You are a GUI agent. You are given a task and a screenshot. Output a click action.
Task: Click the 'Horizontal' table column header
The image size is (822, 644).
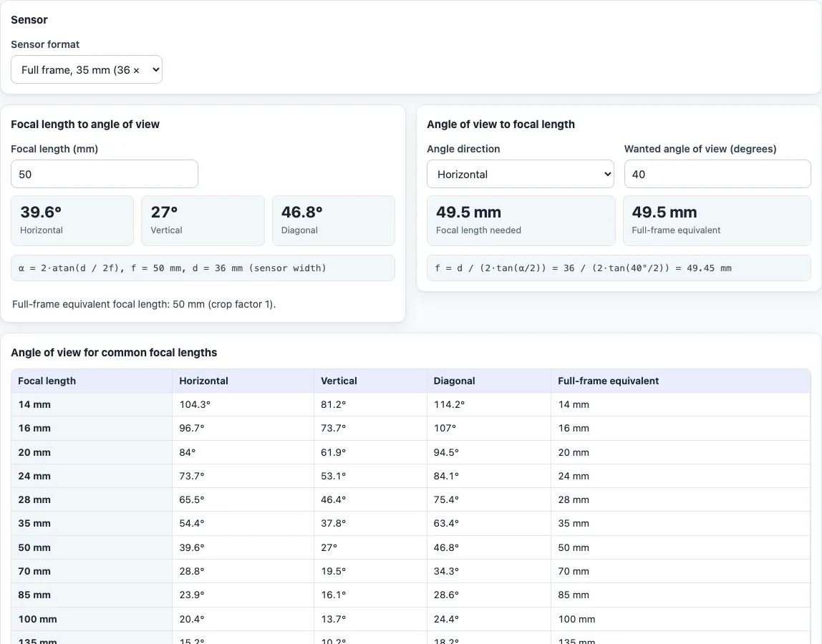pyautogui.click(x=243, y=381)
